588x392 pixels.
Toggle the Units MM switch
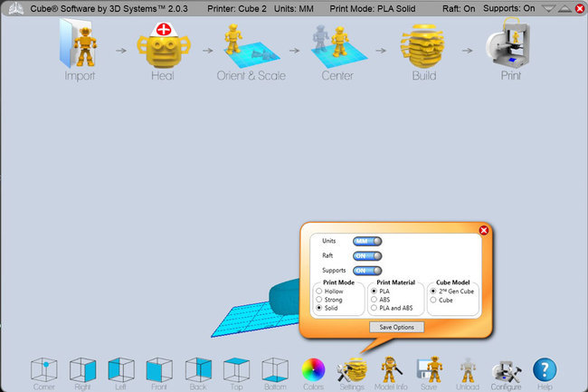tap(367, 241)
